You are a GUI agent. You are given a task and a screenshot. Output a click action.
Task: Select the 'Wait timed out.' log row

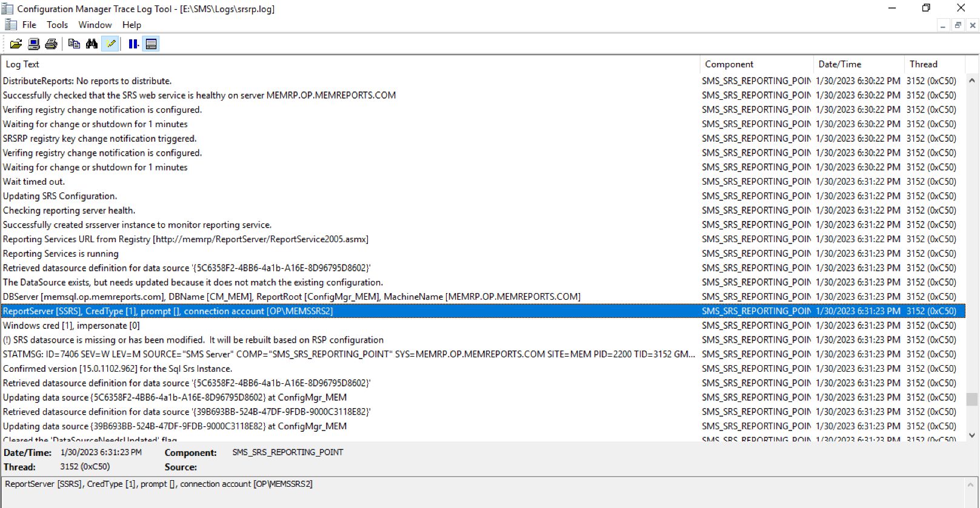point(483,182)
